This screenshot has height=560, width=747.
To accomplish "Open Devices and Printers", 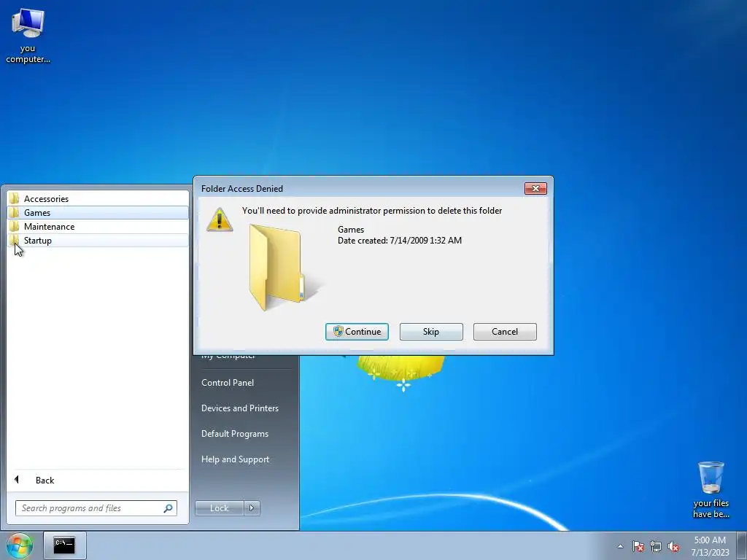I will click(x=239, y=408).
